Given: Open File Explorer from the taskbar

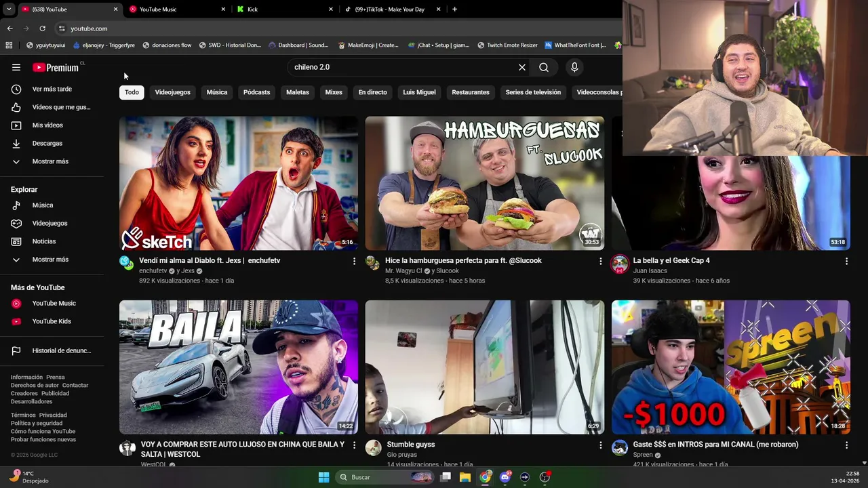Looking at the screenshot, I should coord(465,477).
